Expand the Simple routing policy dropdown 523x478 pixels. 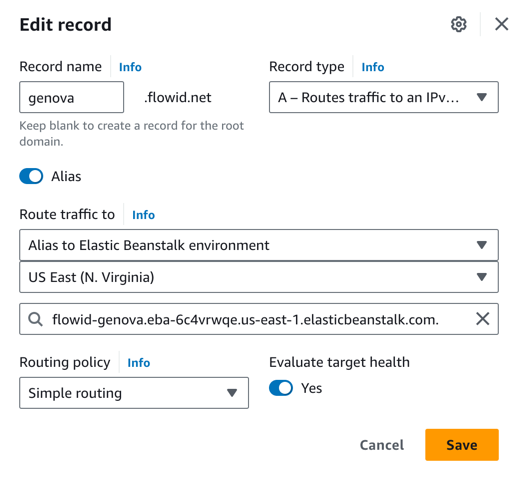[x=134, y=393]
